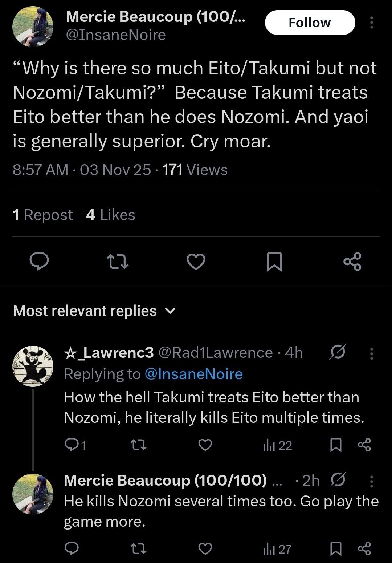392x563 pixels.
Task: Repost ☆_Lawrenc3's reply
Action: click(x=138, y=445)
